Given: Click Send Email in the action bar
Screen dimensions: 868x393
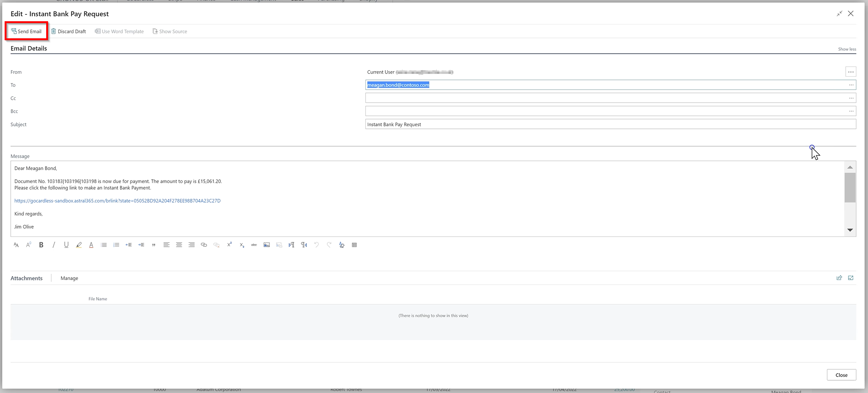Looking at the screenshot, I should click(26, 31).
